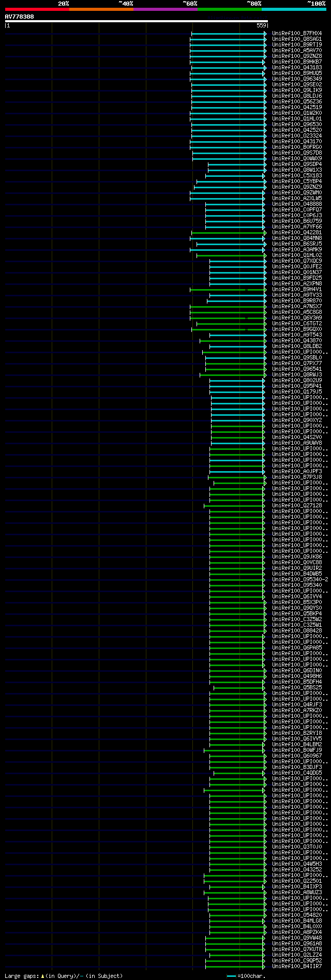Open hit UniRef100_B9RTI9
331x980 pixels.
coord(297,45)
